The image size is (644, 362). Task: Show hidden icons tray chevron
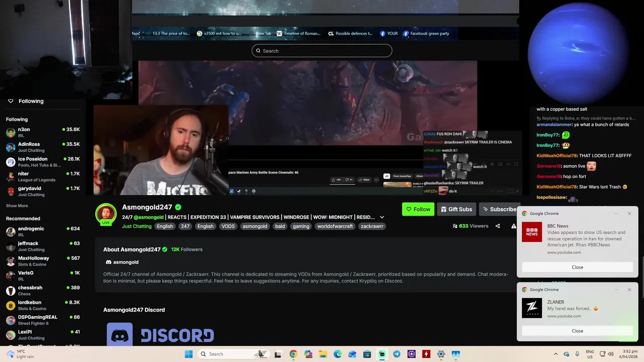(x=555, y=354)
